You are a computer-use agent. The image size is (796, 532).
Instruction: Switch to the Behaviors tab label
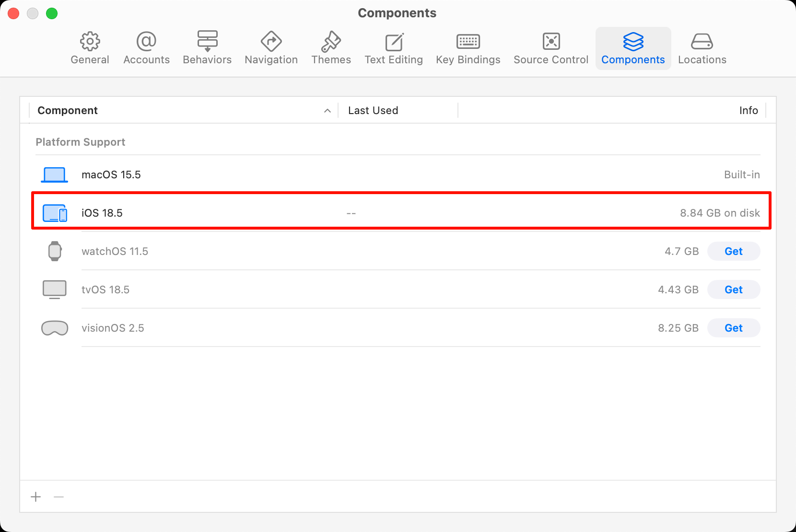pyautogui.click(x=207, y=60)
